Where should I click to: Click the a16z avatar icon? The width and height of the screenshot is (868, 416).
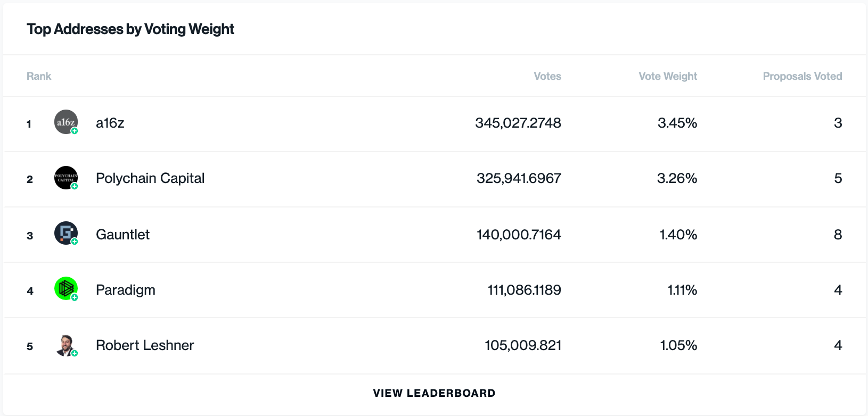tap(66, 122)
